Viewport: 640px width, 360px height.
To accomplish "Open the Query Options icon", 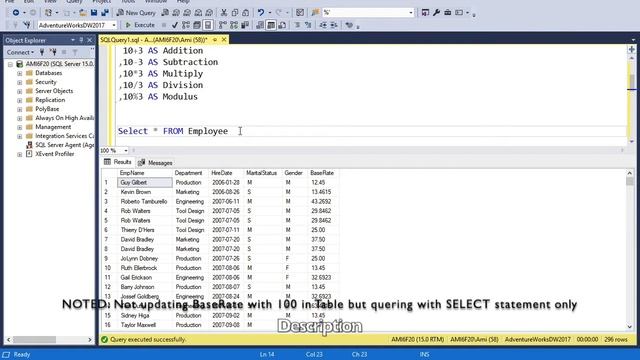I will tap(197, 25).
